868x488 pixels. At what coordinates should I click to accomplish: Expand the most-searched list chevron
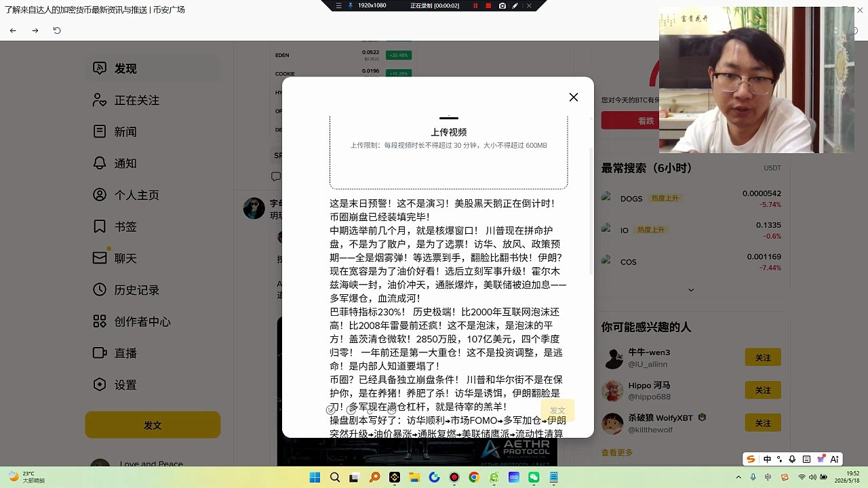tap(691, 290)
